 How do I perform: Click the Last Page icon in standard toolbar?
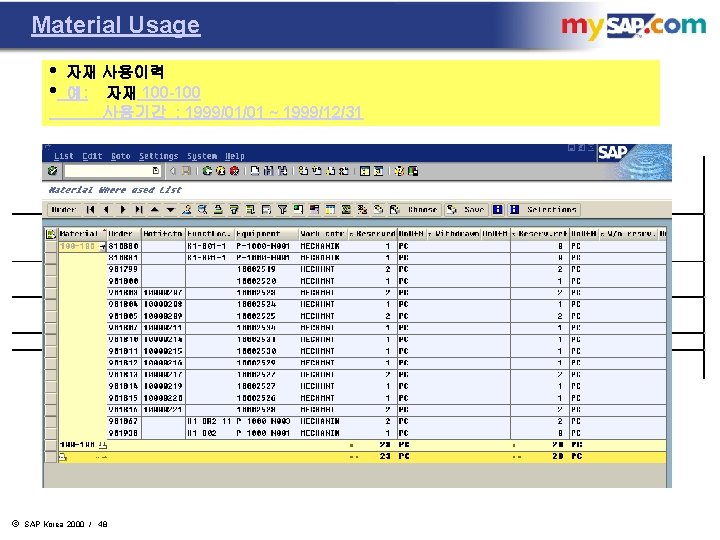click(344, 171)
